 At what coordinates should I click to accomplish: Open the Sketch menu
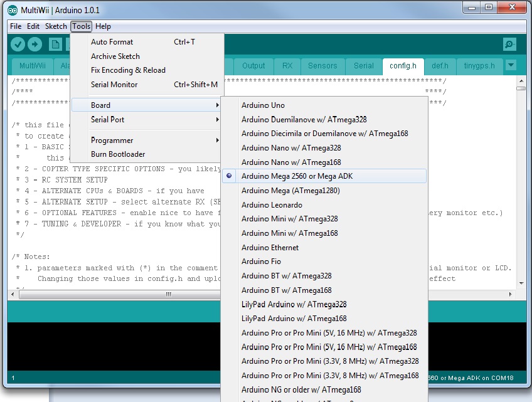click(56, 26)
